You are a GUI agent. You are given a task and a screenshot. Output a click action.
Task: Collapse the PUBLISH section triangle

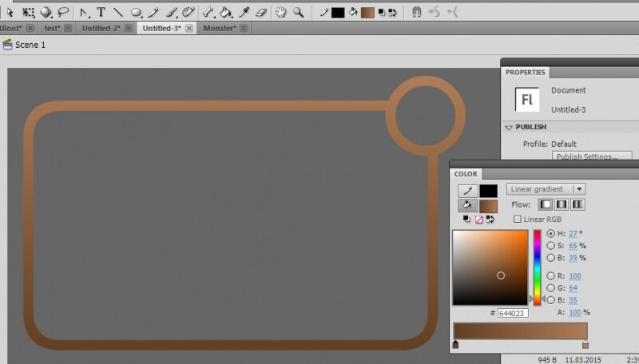pyautogui.click(x=508, y=127)
